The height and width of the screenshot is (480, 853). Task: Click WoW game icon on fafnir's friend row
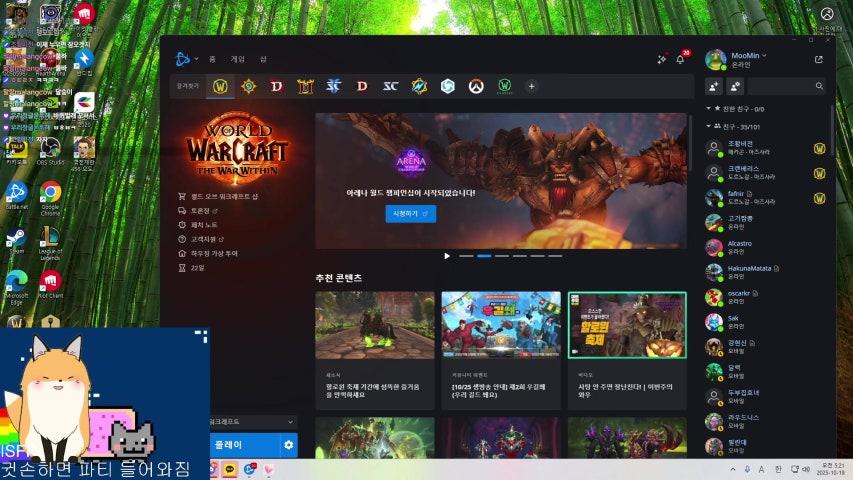[x=819, y=198]
